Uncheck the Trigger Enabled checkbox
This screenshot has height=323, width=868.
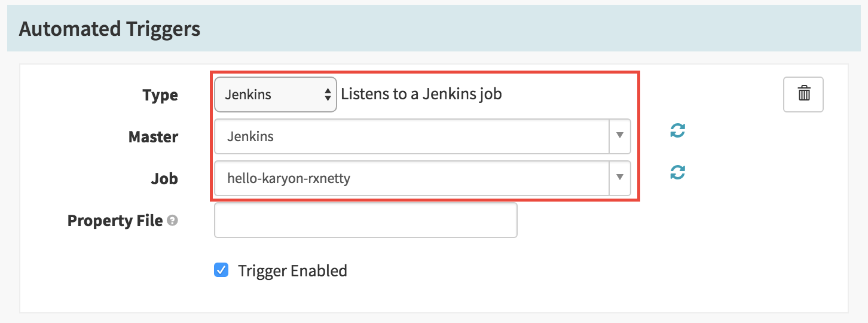click(x=221, y=270)
